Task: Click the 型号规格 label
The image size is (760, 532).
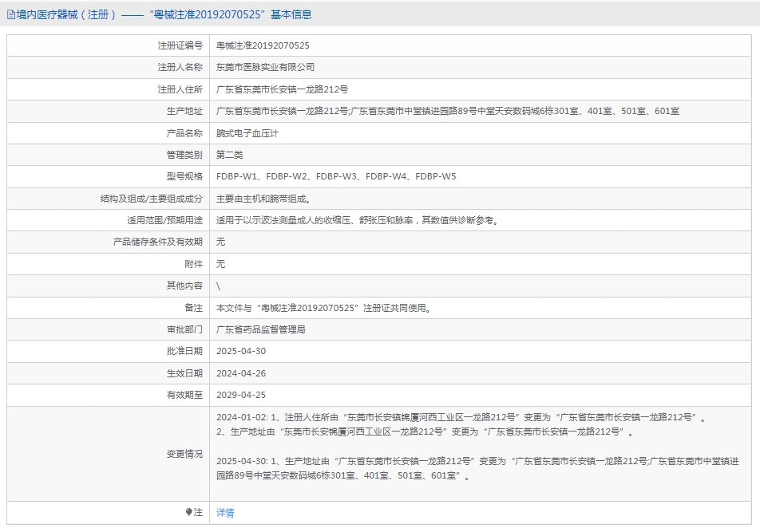Action: pyautogui.click(x=184, y=177)
